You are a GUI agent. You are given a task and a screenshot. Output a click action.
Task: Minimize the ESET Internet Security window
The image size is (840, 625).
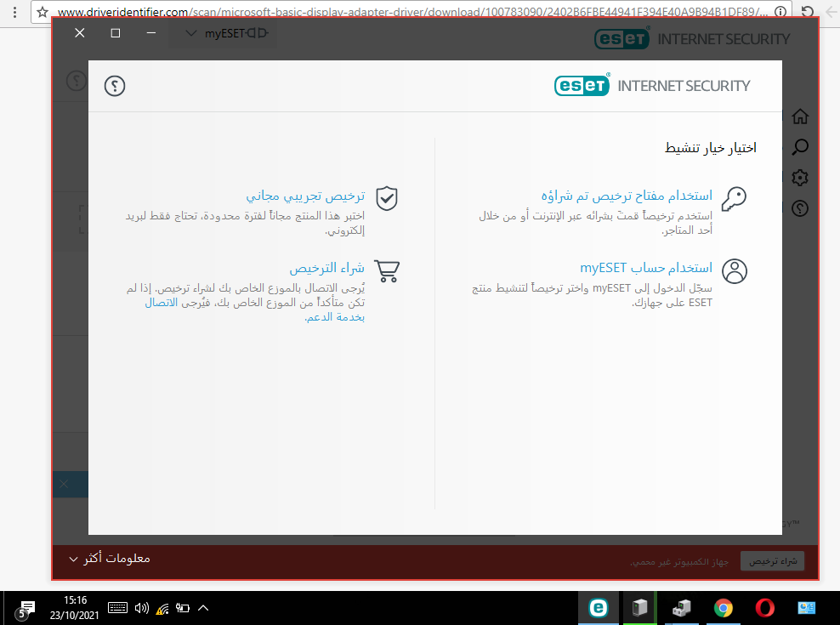pos(151,33)
